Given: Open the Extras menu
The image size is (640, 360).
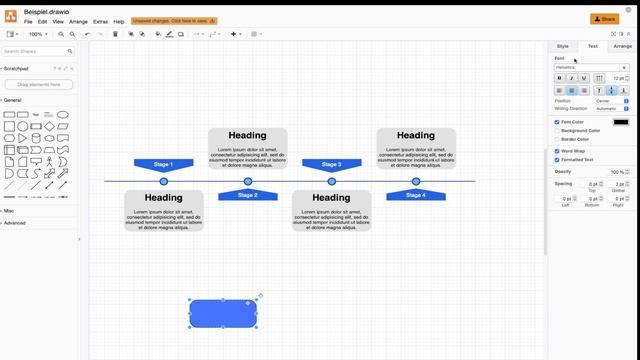Looking at the screenshot, I should 100,22.
